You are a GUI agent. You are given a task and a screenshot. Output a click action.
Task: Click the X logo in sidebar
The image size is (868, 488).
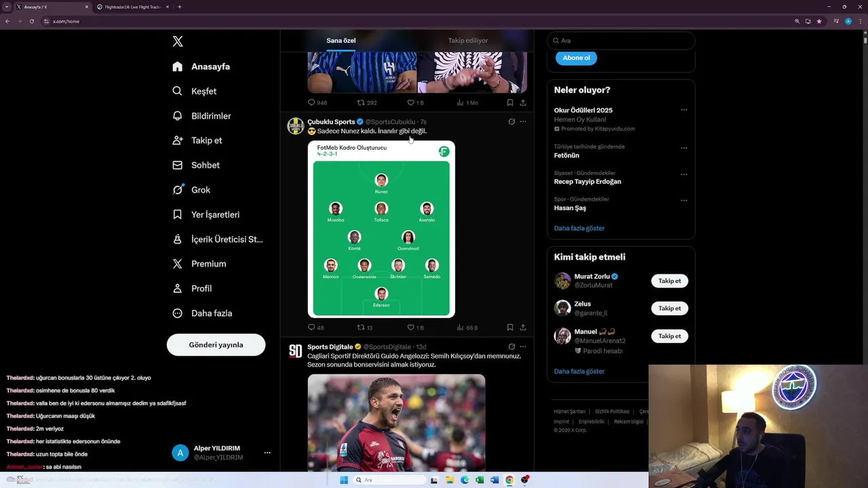pos(178,41)
